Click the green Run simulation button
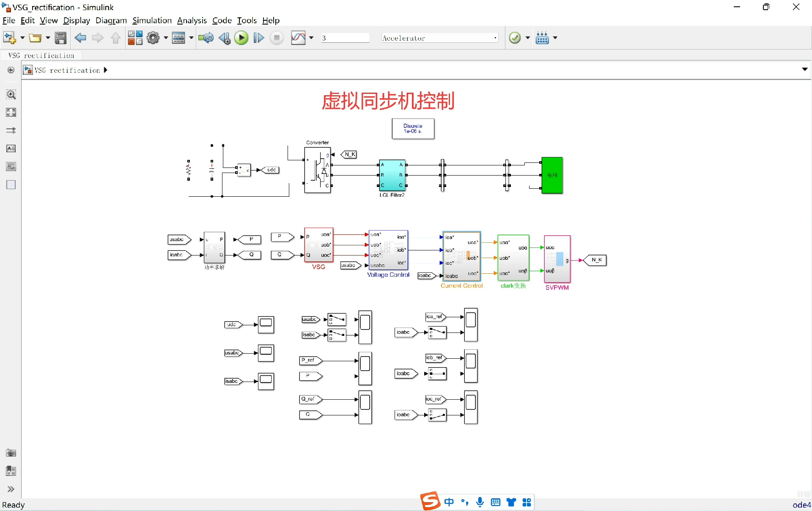The image size is (812, 511). [x=241, y=38]
